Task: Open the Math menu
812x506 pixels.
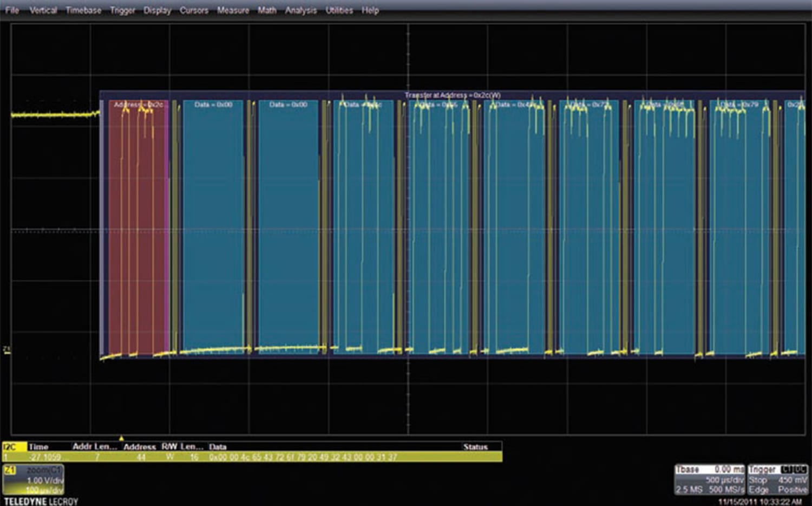Action: 266,10
